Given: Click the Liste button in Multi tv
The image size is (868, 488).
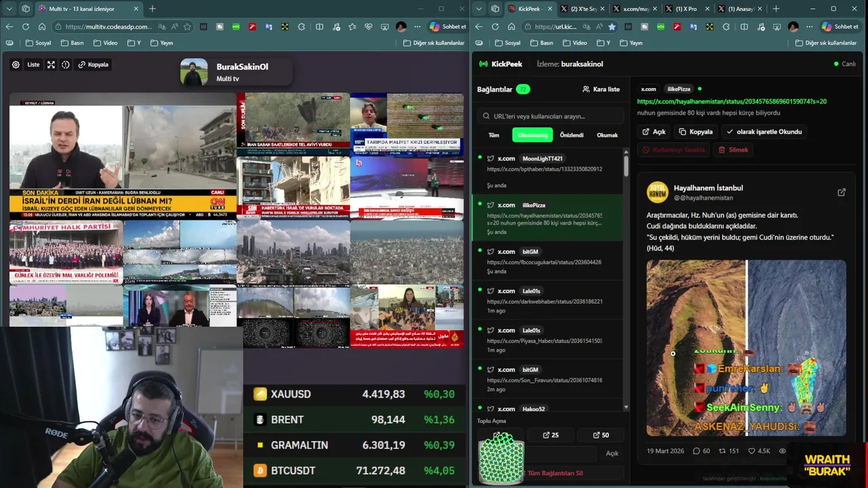Looking at the screenshot, I should (x=33, y=64).
